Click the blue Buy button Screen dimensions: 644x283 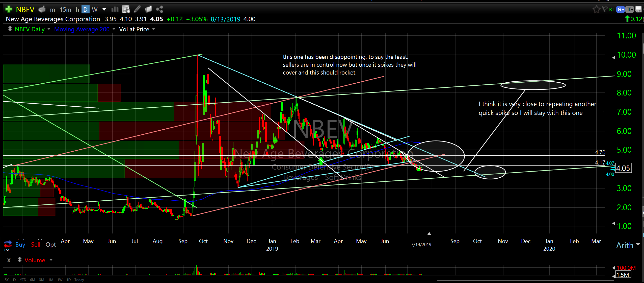coord(20,244)
